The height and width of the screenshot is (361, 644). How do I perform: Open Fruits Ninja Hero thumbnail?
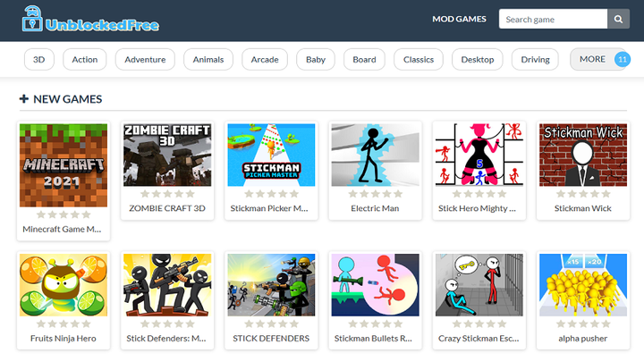coord(63,285)
